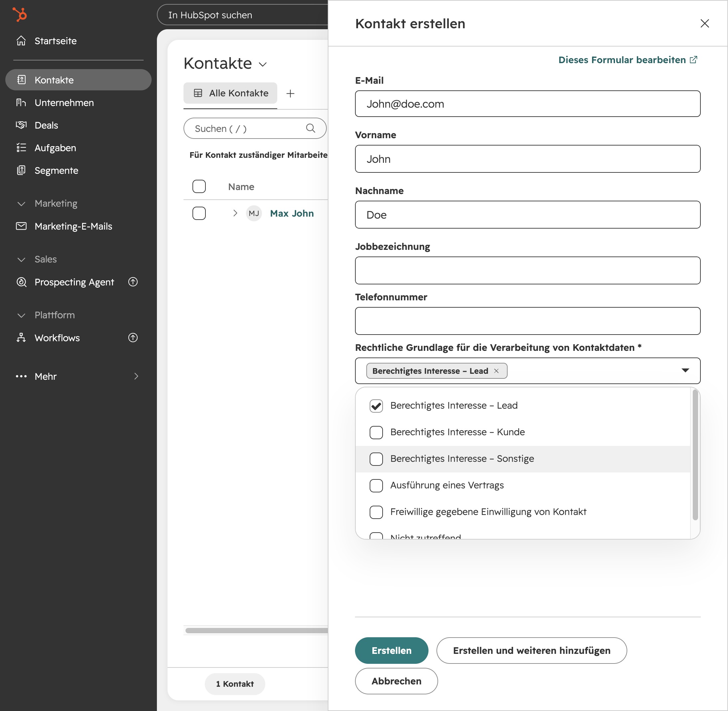Click the Abbrechen button
The width and height of the screenshot is (728, 711).
click(x=396, y=681)
